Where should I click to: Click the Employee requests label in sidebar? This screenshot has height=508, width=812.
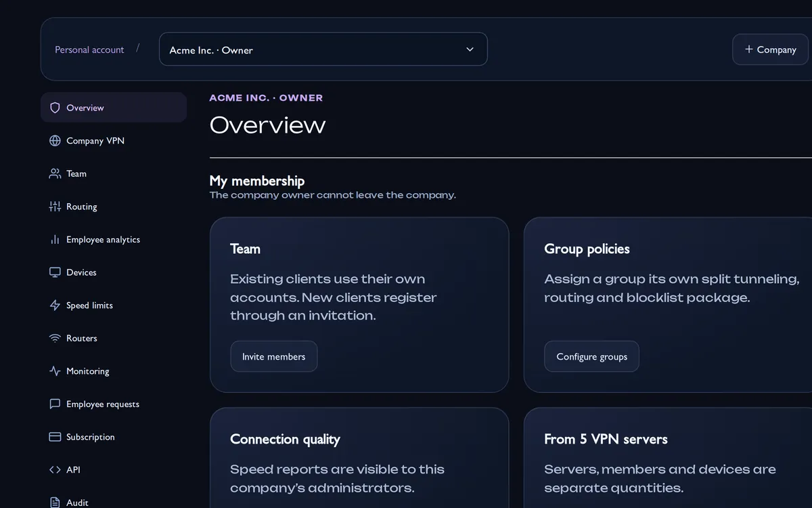[x=103, y=404]
